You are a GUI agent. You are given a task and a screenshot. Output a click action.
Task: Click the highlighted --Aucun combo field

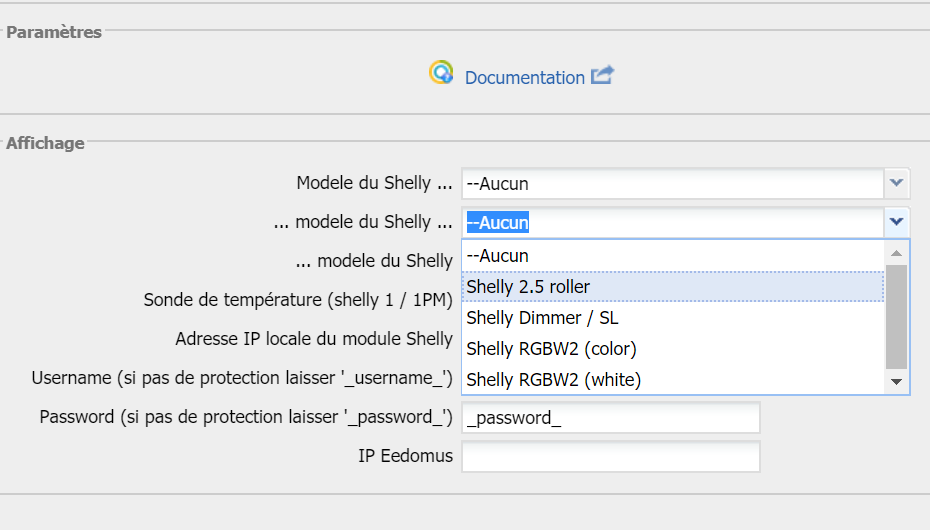click(x=673, y=223)
